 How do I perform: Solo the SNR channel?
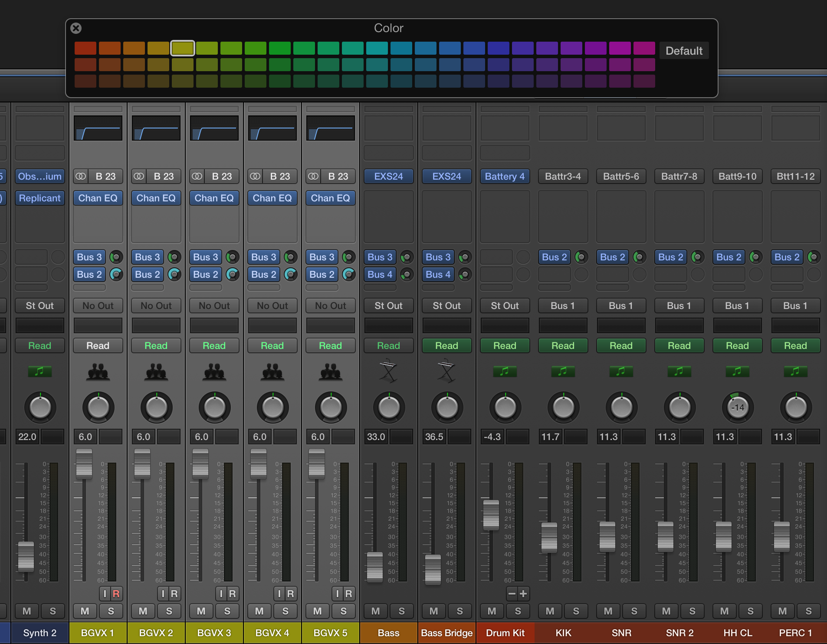(x=635, y=611)
